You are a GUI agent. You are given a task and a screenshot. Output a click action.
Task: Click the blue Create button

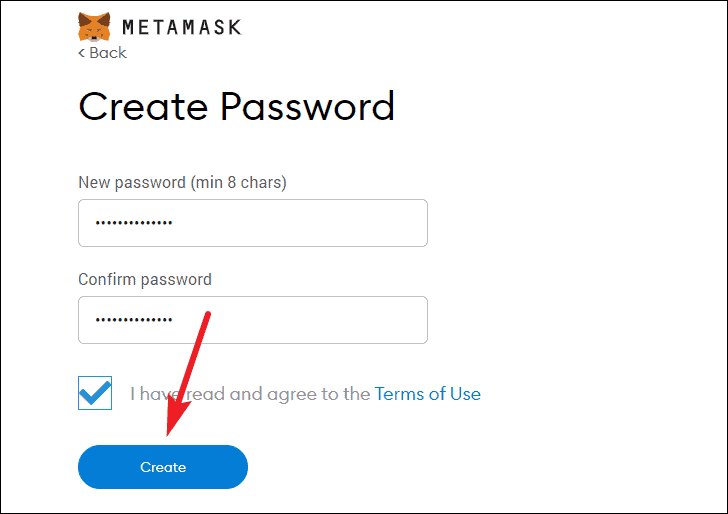point(163,467)
